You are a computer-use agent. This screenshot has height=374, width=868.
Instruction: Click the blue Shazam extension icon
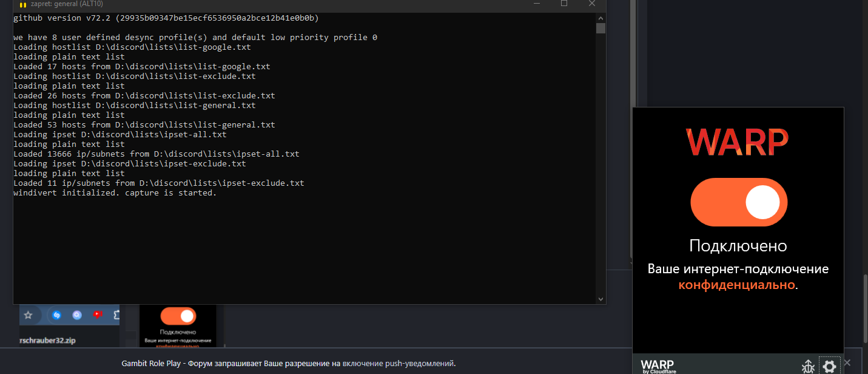tap(56, 315)
